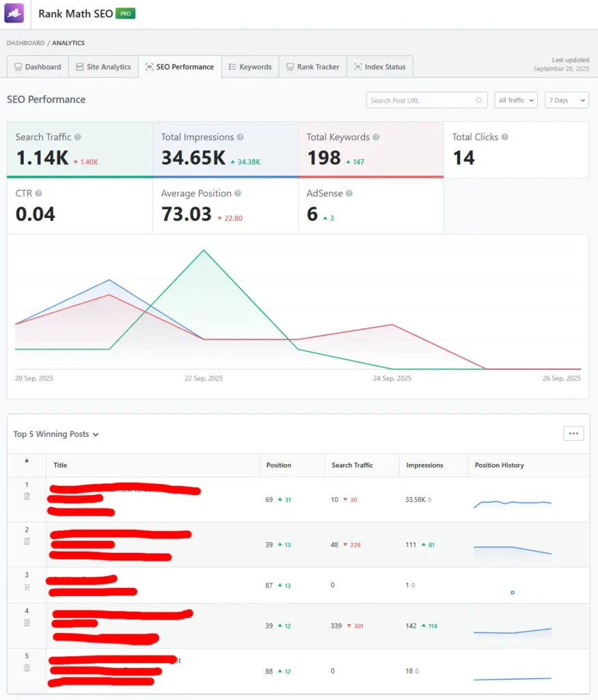Click the help icon next to Total Clicks
Viewport: 598px width, 700px height.
click(505, 137)
